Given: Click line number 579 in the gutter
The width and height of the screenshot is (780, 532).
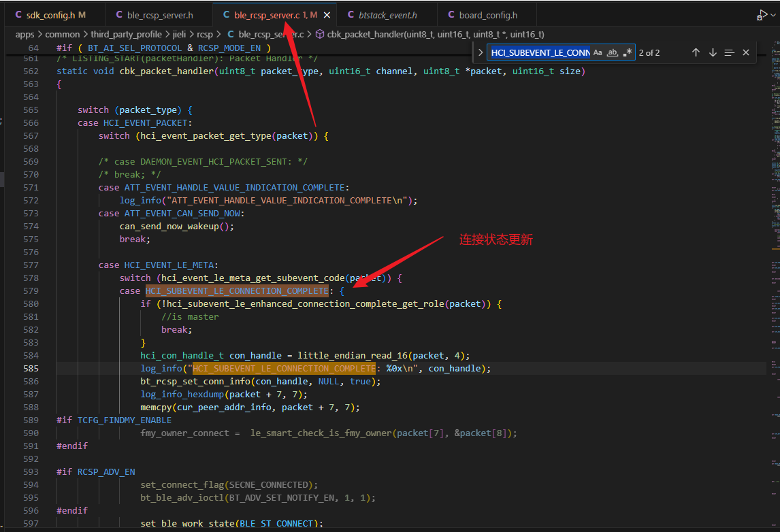Looking at the screenshot, I should 31,291.
